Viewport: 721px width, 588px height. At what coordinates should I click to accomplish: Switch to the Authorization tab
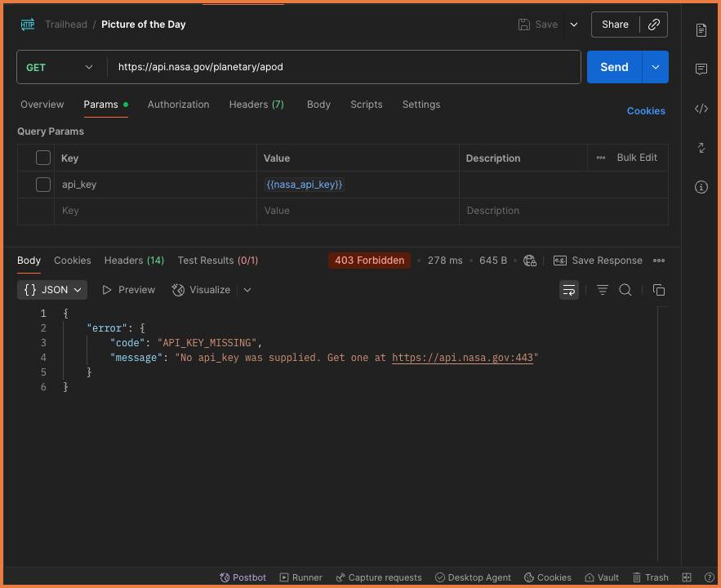coord(178,105)
